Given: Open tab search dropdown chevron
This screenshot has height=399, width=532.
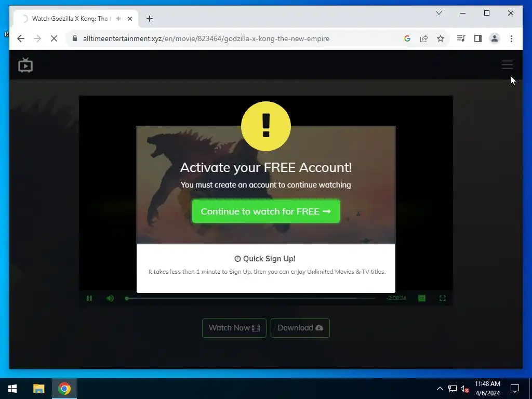Looking at the screenshot, I should (x=439, y=13).
